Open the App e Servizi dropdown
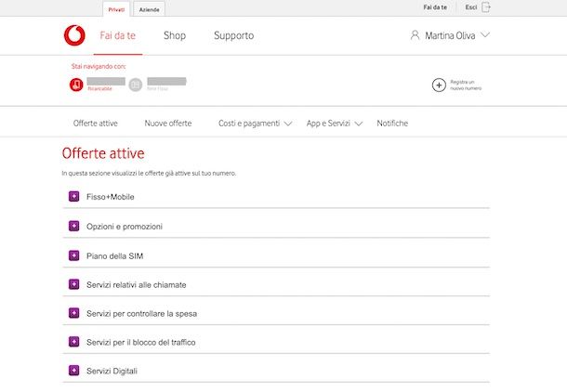The width and height of the screenshot is (567, 392). 334,124
